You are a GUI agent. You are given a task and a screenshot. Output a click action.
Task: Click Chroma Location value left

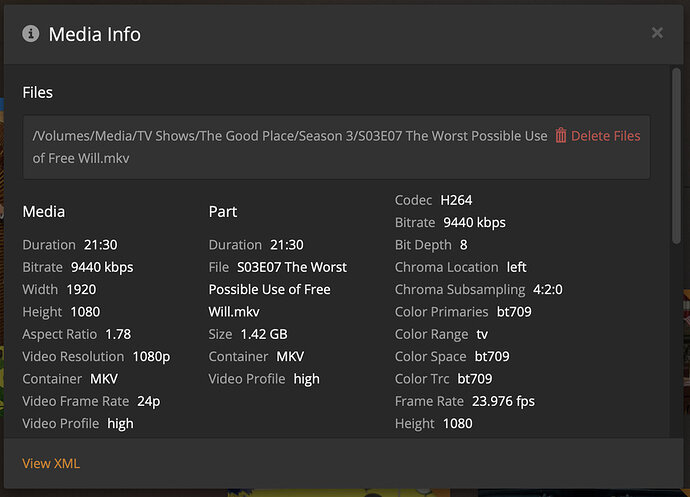point(517,267)
